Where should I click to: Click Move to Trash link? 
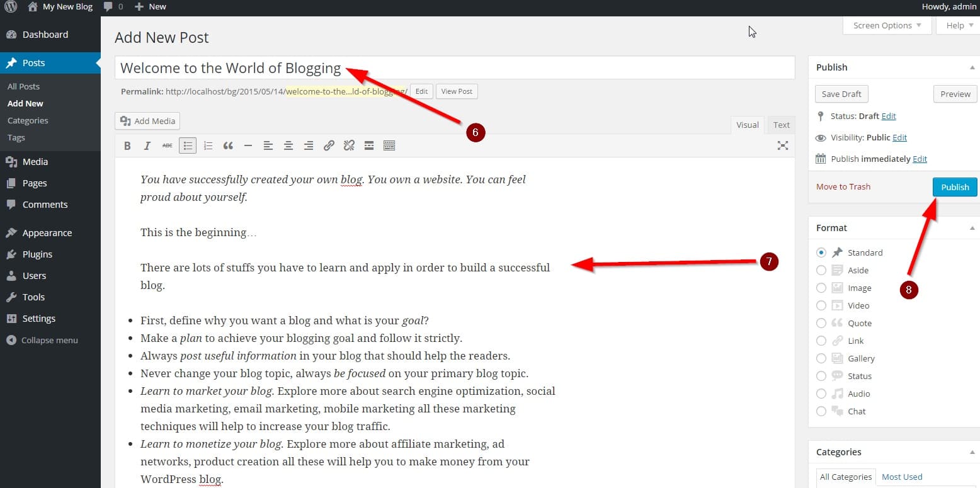click(x=843, y=187)
